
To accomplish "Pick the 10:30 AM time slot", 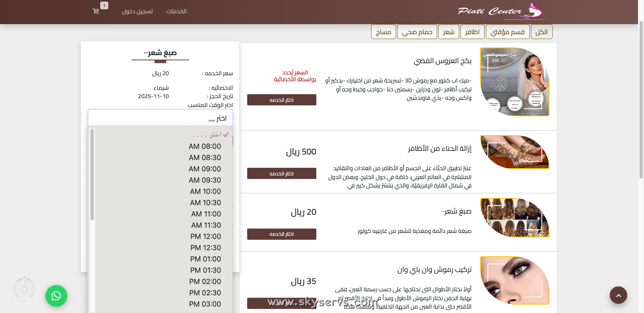I will [205, 203].
